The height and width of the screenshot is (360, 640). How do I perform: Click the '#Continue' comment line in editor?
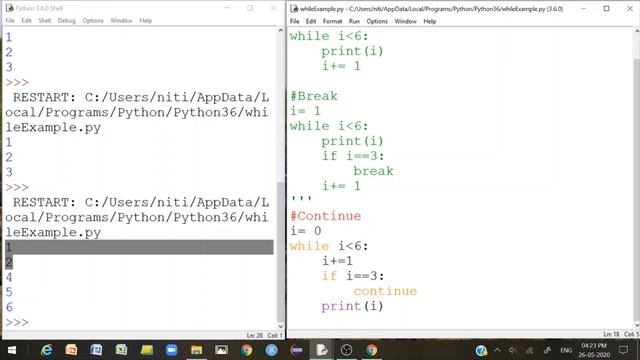(x=326, y=216)
